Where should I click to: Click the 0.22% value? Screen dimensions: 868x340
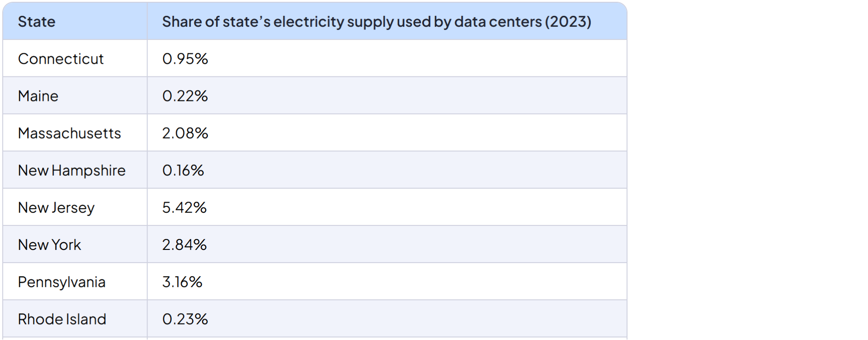(x=185, y=96)
